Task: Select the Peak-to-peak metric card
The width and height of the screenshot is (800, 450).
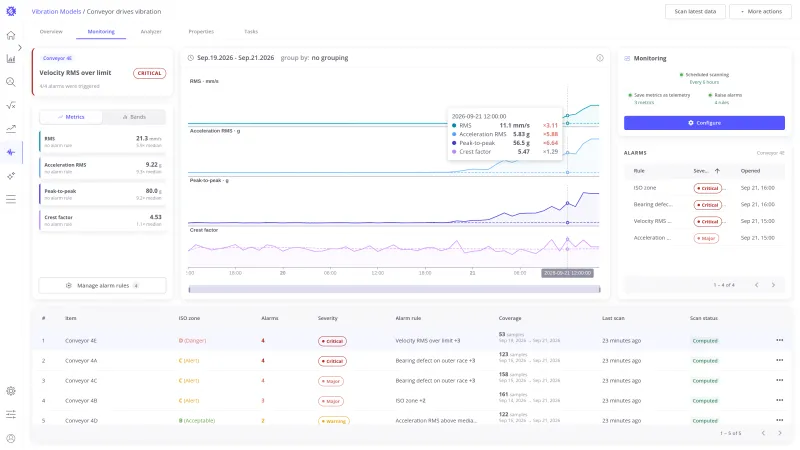Action: tap(103, 194)
